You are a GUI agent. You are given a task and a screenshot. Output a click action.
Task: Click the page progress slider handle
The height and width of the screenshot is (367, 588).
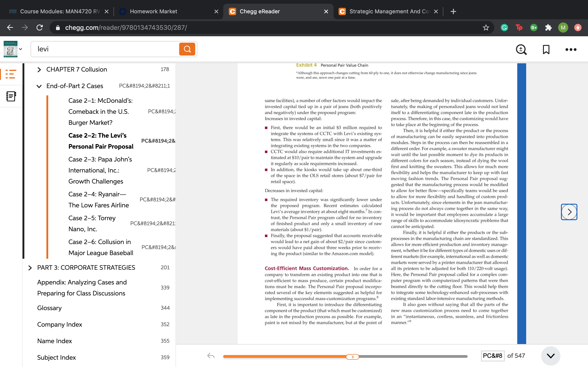353,356
